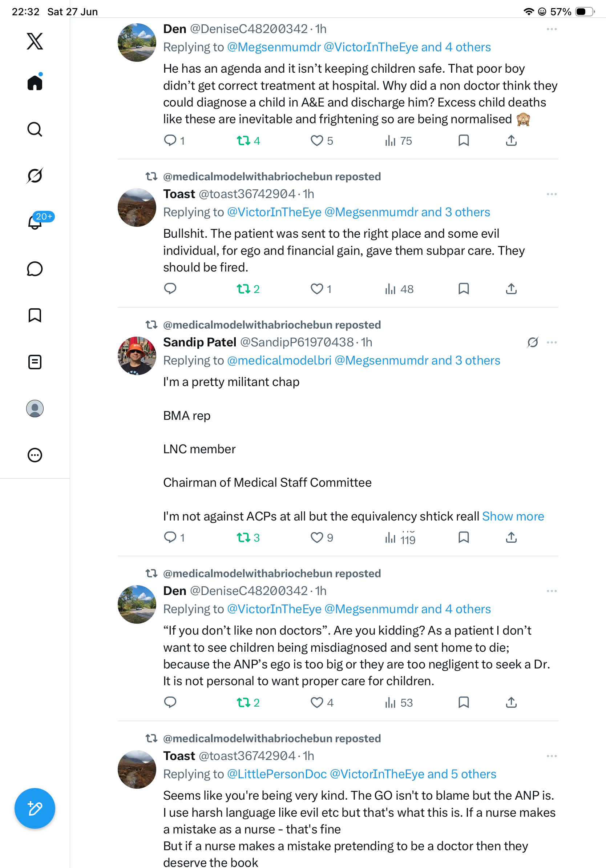Open the sidebar More circle menu
The image size is (606, 868).
(35, 455)
